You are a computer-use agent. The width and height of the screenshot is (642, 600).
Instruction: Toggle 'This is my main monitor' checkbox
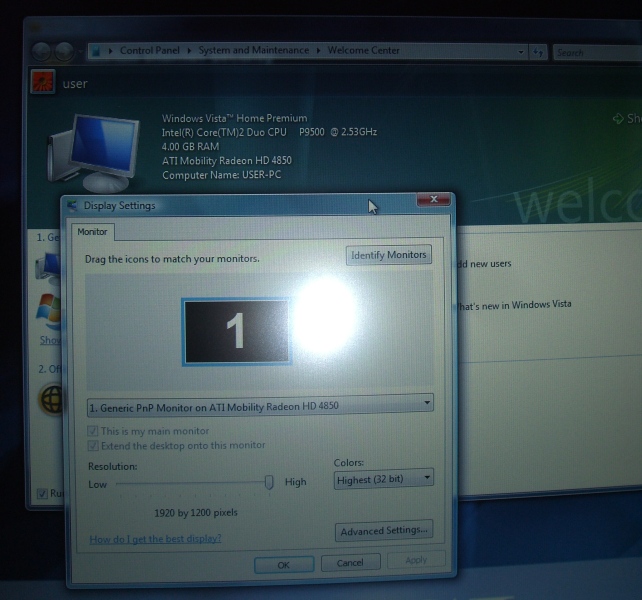click(93, 431)
